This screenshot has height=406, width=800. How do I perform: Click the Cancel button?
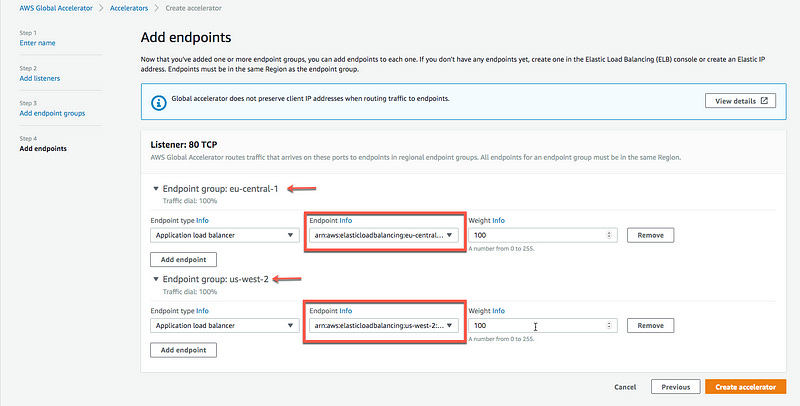[625, 387]
